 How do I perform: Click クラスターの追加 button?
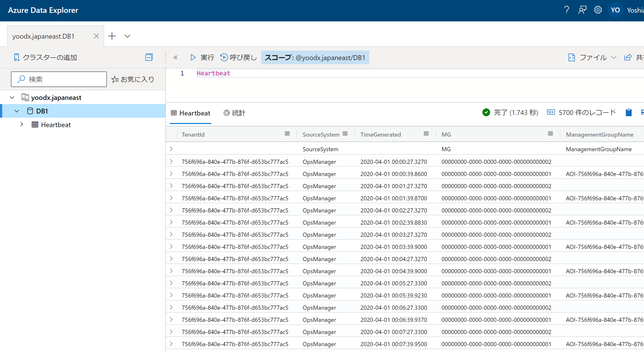pos(45,58)
